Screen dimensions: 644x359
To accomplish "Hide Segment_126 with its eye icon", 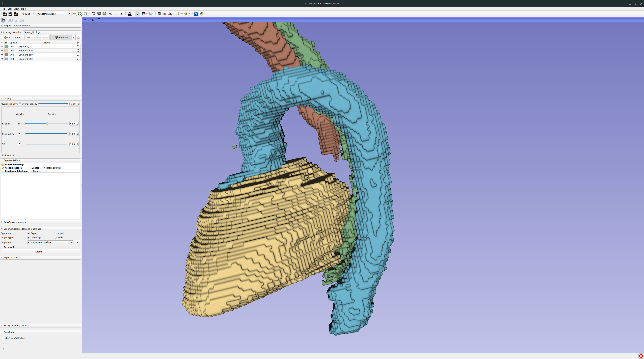I will point(2,50).
